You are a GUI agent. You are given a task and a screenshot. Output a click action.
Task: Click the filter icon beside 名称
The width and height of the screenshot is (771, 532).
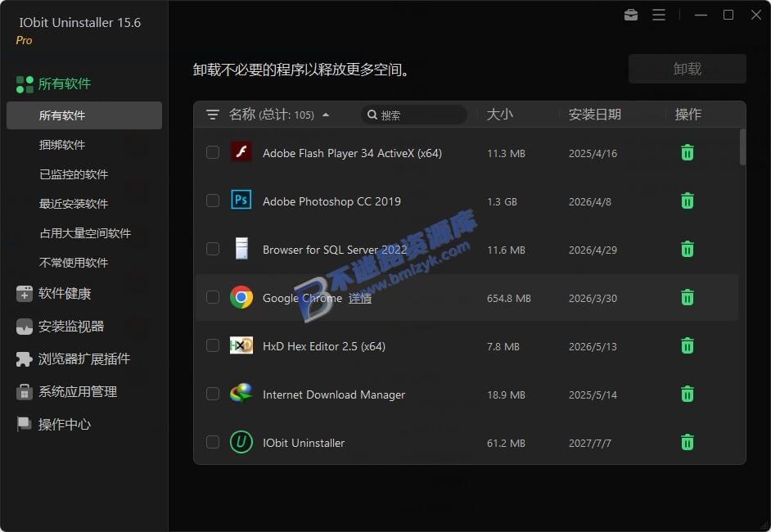point(213,115)
